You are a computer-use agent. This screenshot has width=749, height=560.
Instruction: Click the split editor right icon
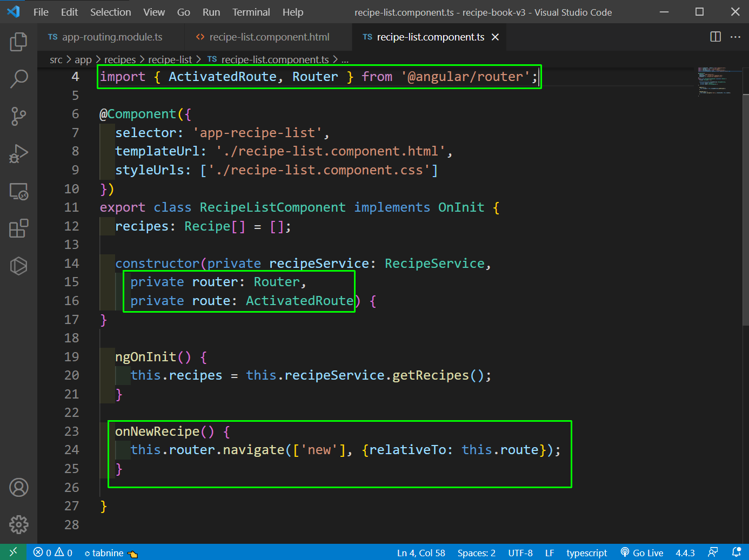click(715, 37)
